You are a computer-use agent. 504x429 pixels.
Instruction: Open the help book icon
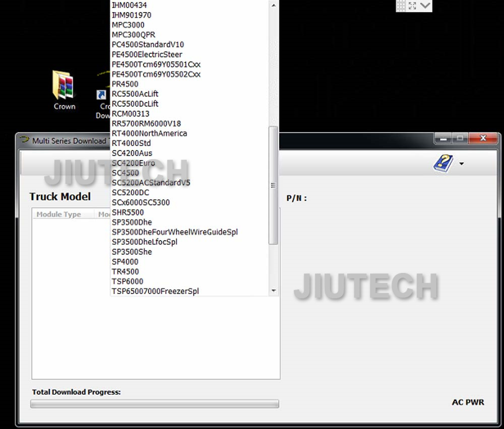pyautogui.click(x=443, y=164)
